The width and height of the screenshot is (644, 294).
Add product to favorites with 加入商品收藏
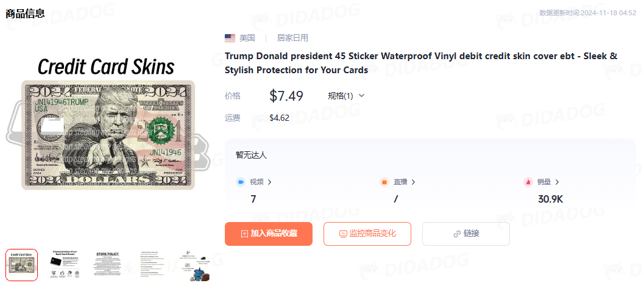269,234
